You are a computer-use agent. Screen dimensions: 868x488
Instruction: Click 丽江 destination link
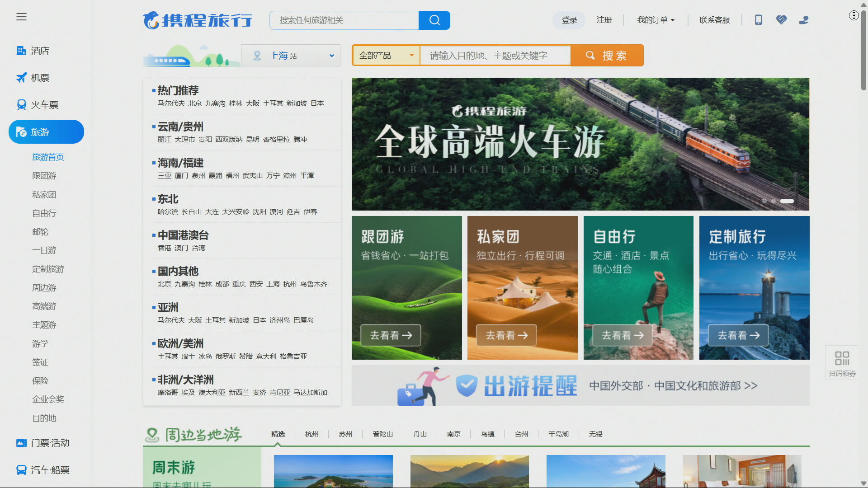pyautogui.click(x=164, y=140)
